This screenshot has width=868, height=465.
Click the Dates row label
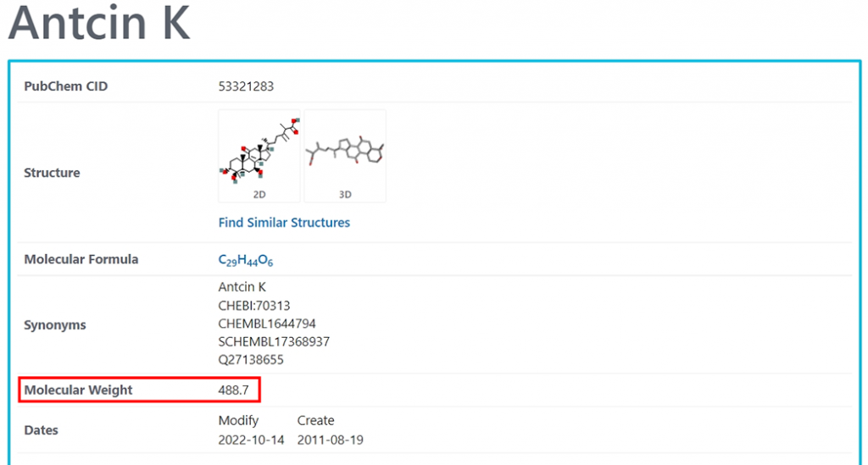click(41, 430)
